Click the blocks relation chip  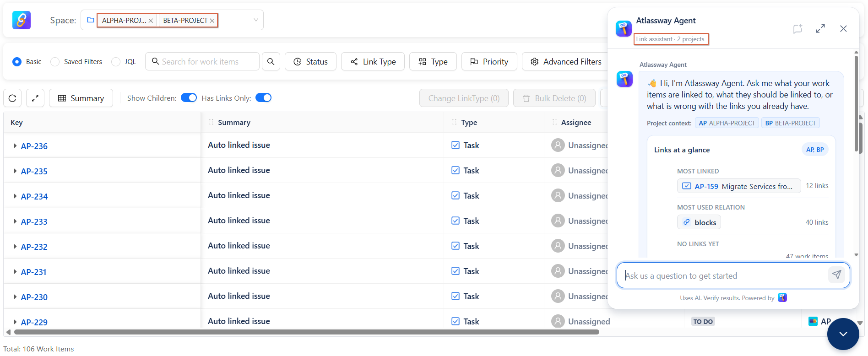[x=699, y=222]
